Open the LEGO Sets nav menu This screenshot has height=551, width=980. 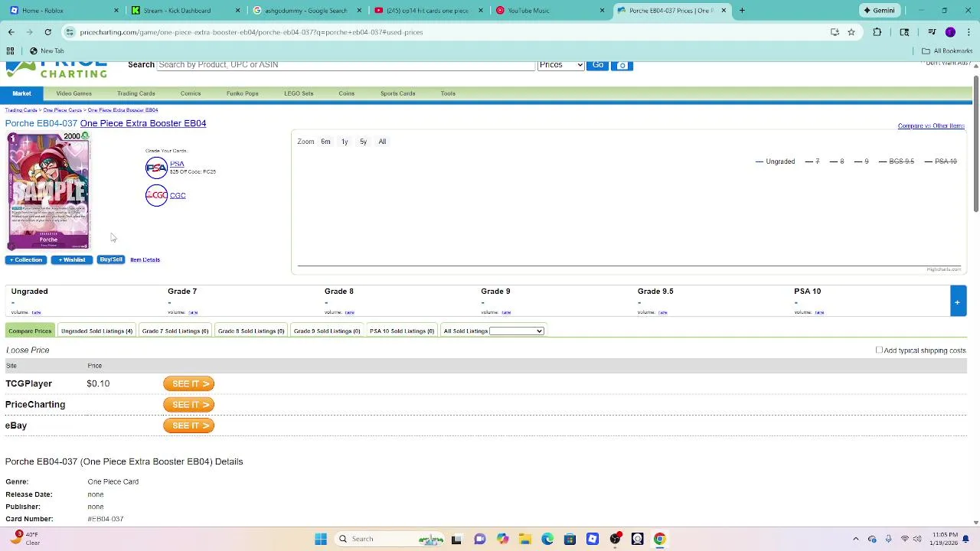(x=299, y=93)
